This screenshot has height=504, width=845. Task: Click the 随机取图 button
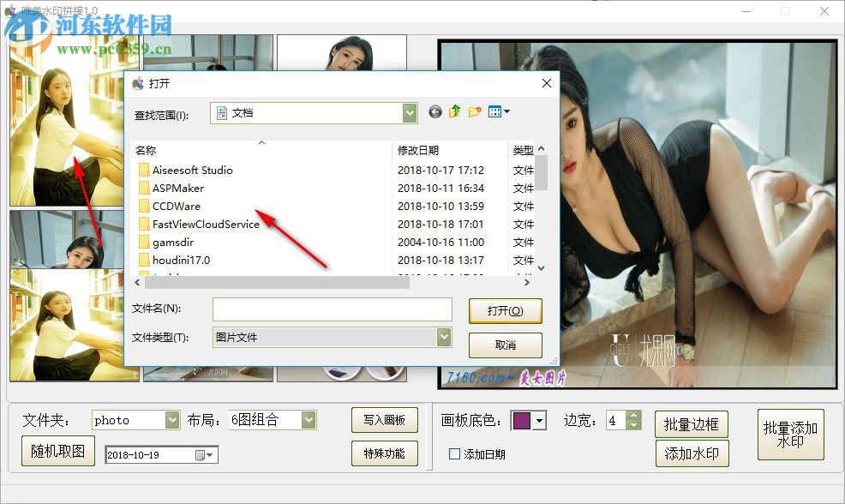coord(58,451)
